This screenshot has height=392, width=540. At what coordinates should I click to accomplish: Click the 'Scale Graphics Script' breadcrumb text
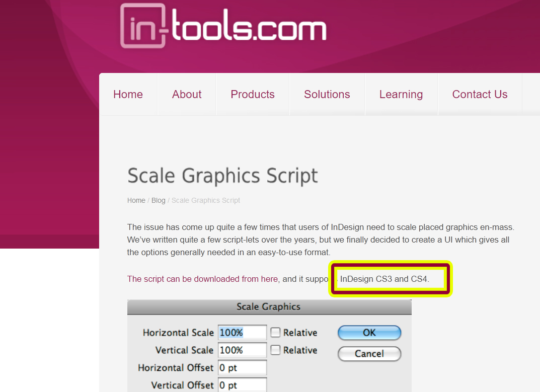206,200
